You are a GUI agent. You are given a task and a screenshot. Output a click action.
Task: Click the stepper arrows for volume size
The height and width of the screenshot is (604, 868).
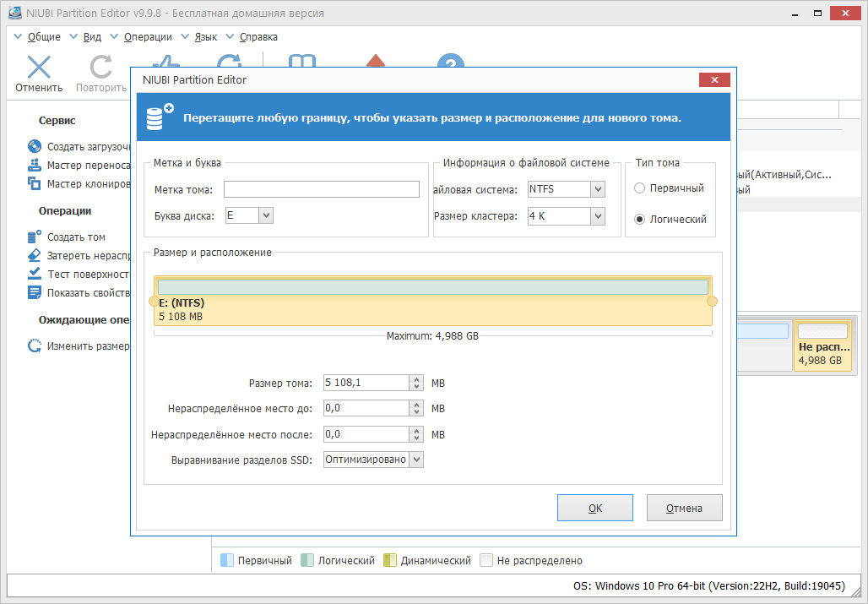[417, 383]
